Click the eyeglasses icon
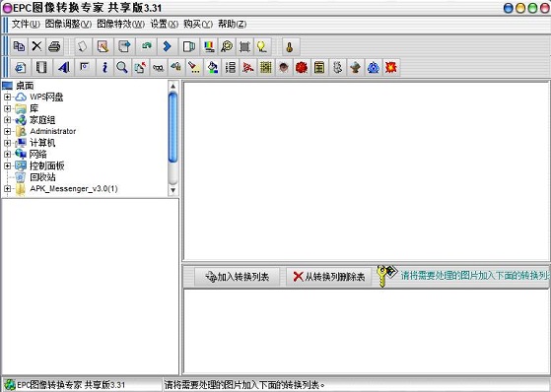Screen dimensions: 551x392 (158, 67)
